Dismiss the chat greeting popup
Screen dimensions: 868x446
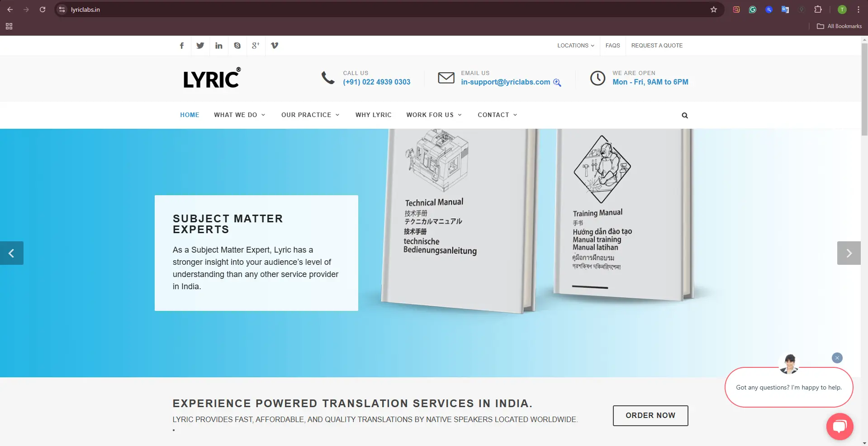point(837,358)
